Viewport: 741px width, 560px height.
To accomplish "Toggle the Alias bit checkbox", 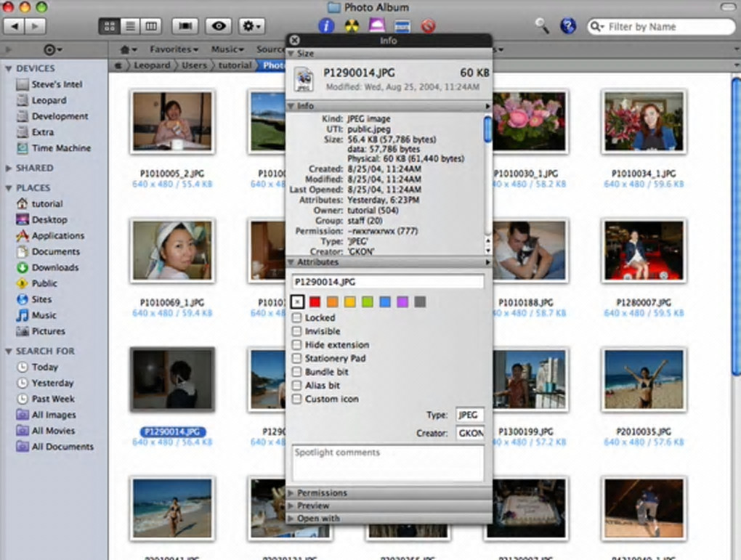I will tap(297, 385).
